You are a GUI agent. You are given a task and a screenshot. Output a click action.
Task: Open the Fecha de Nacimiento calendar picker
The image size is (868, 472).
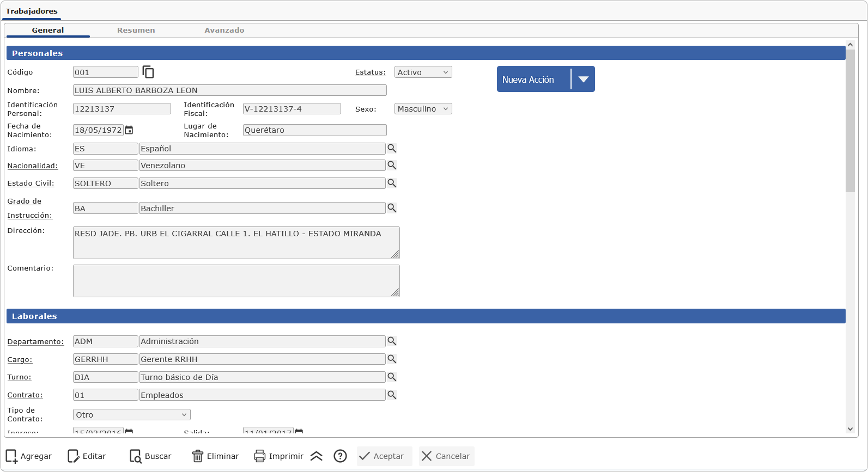click(x=129, y=130)
